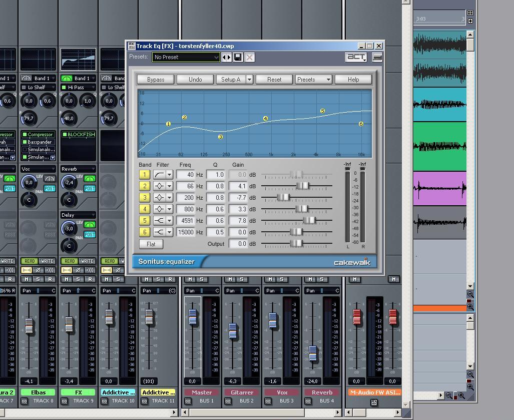Screen dimensions: 514x420
Task: Open the Vox send dropdown on Elbas strip
Action: coord(38,169)
